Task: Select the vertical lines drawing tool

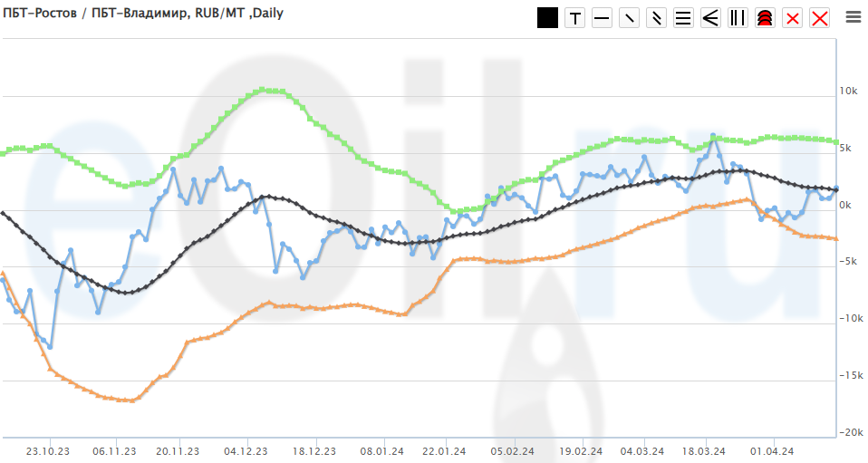Action: point(738,18)
